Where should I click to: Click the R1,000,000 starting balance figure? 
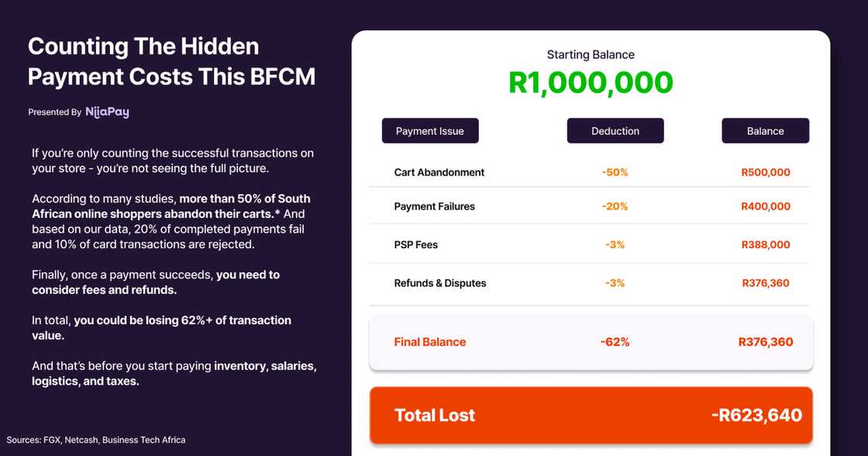(591, 81)
